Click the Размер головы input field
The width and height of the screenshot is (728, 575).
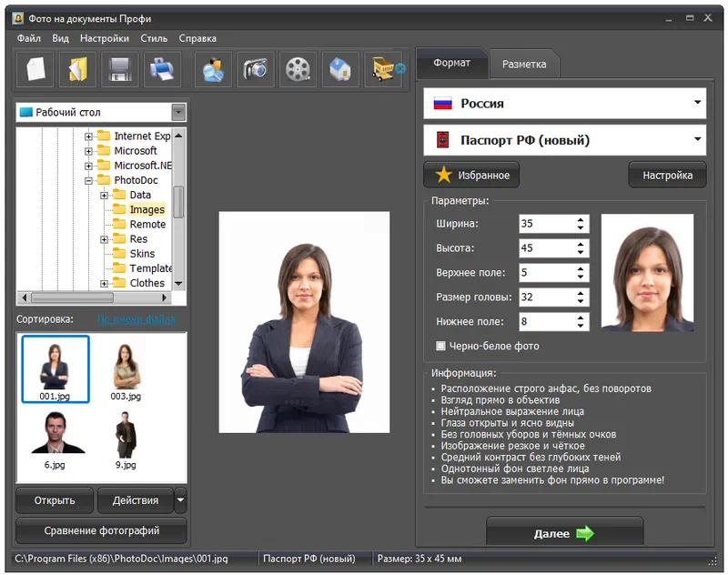(547, 297)
